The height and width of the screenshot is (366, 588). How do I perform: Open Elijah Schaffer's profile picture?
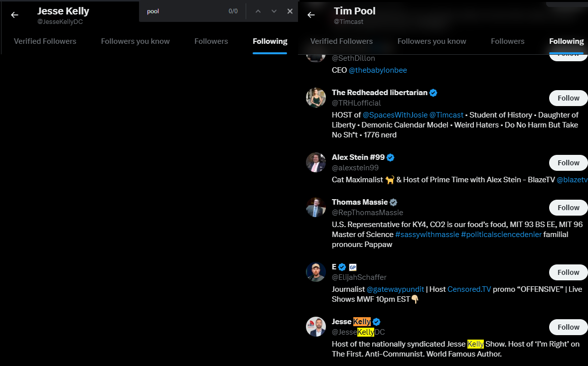pyautogui.click(x=316, y=272)
